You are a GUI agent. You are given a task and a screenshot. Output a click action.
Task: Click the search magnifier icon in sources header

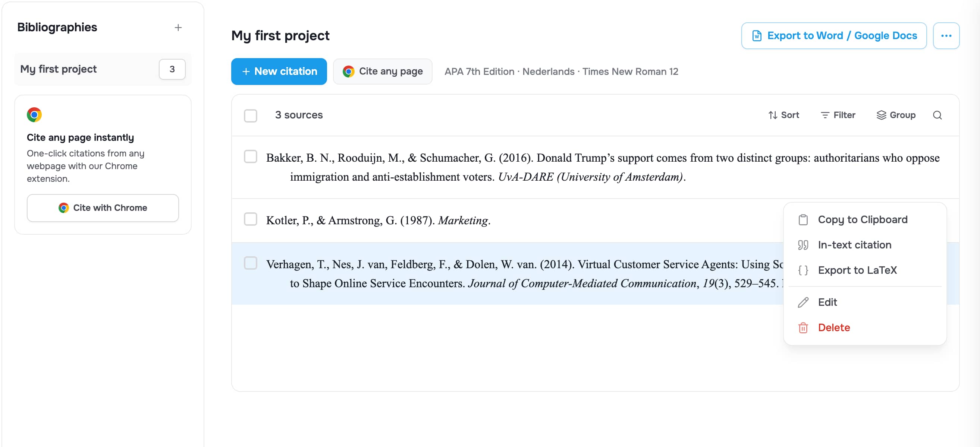937,115
